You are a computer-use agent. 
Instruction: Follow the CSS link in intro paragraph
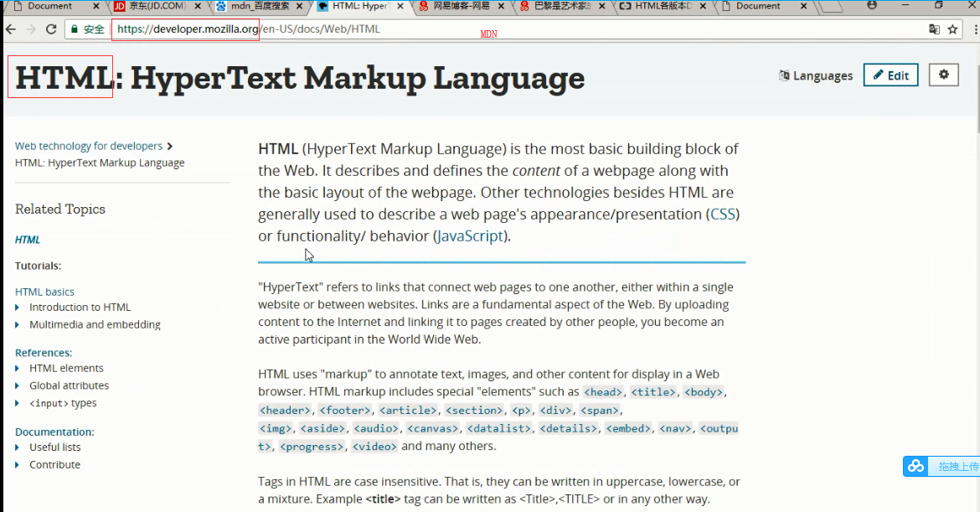pyautogui.click(x=723, y=215)
